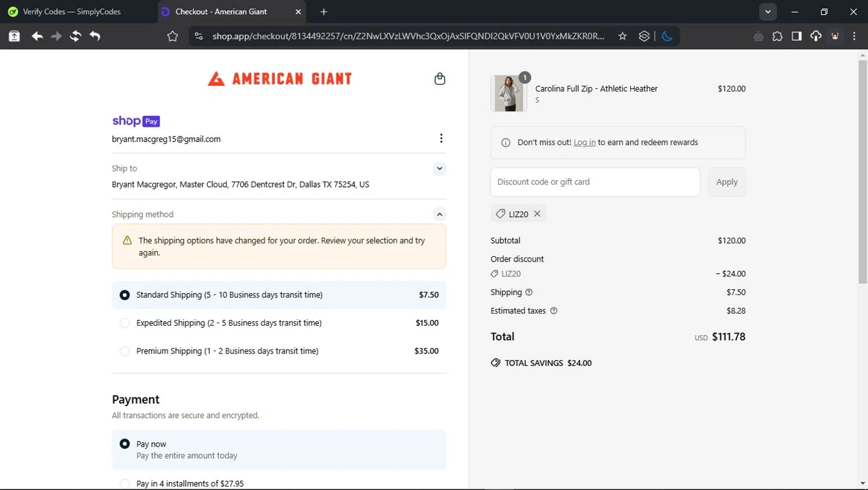Click the scrollbar up arrow
The height and width of the screenshot is (490, 868).
click(863, 56)
